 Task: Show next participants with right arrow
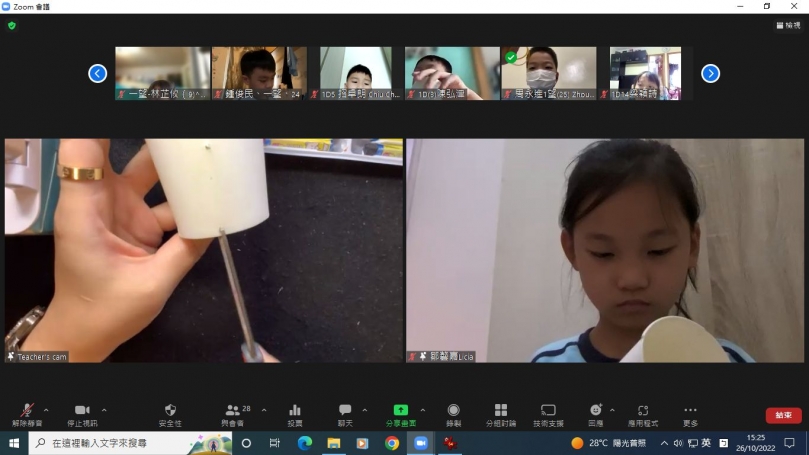pos(710,73)
